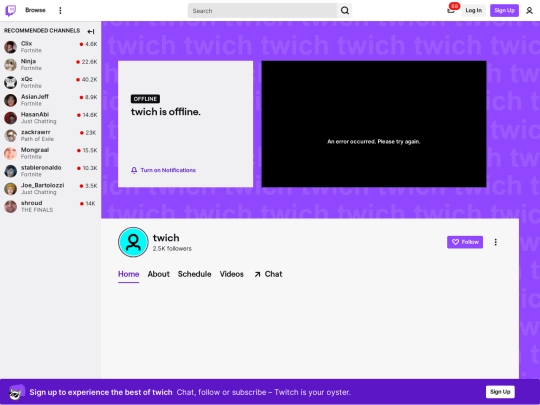Click the banner mascot icon
This screenshot has height=405, width=540.
tap(17, 392)
